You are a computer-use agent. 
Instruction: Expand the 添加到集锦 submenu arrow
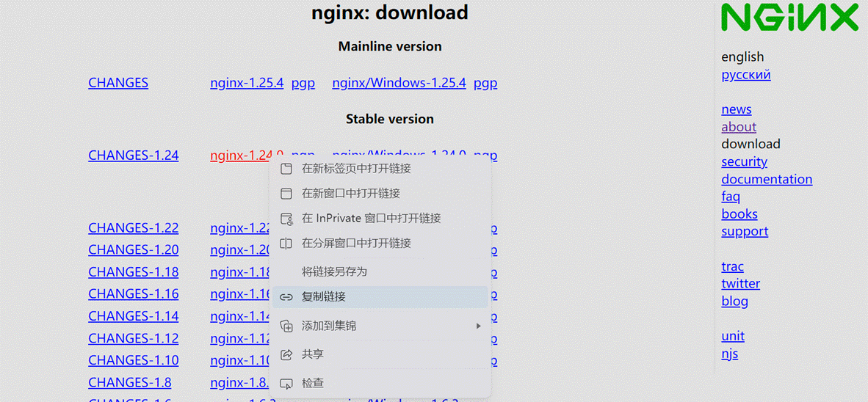478,326
